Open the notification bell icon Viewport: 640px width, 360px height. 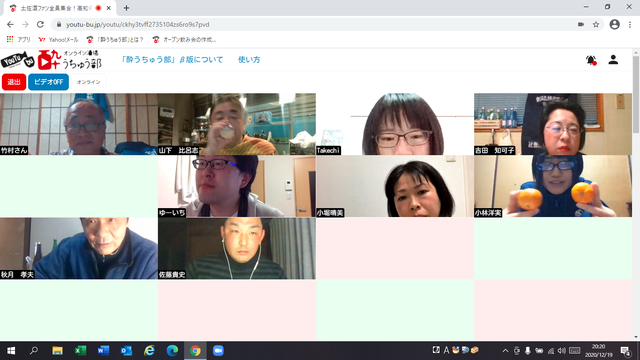(x=591, y=60)
